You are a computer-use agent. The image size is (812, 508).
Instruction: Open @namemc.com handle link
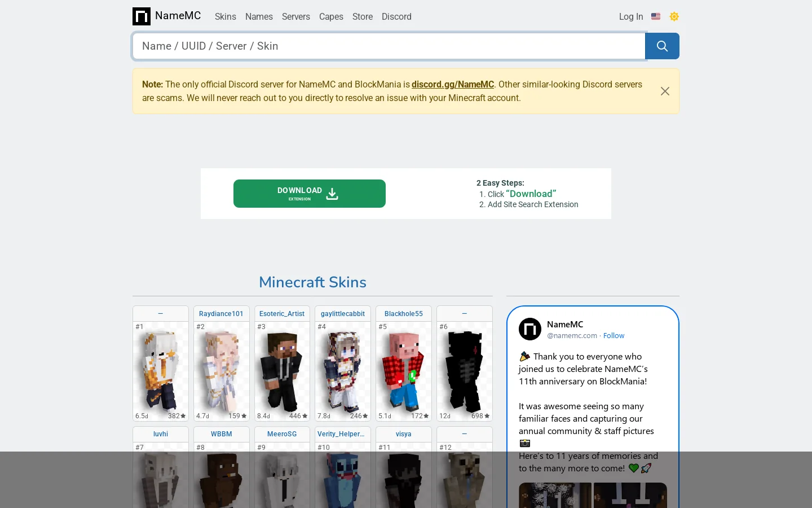[572, 335]
